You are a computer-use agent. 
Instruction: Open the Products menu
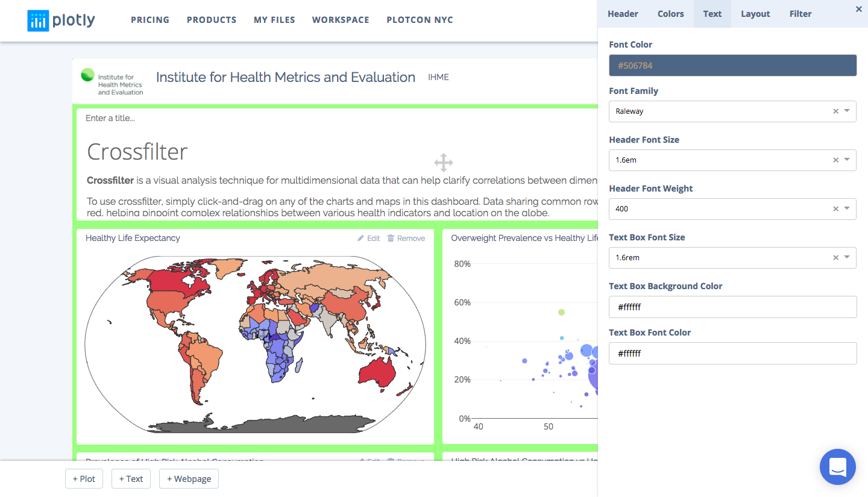tap(212, 20)
